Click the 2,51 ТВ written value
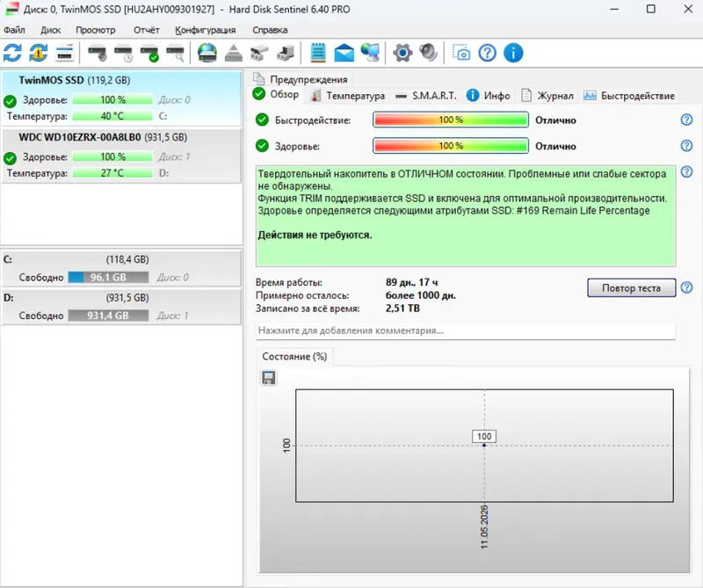The width and height of the screenshot is (703, 588). 402,309
